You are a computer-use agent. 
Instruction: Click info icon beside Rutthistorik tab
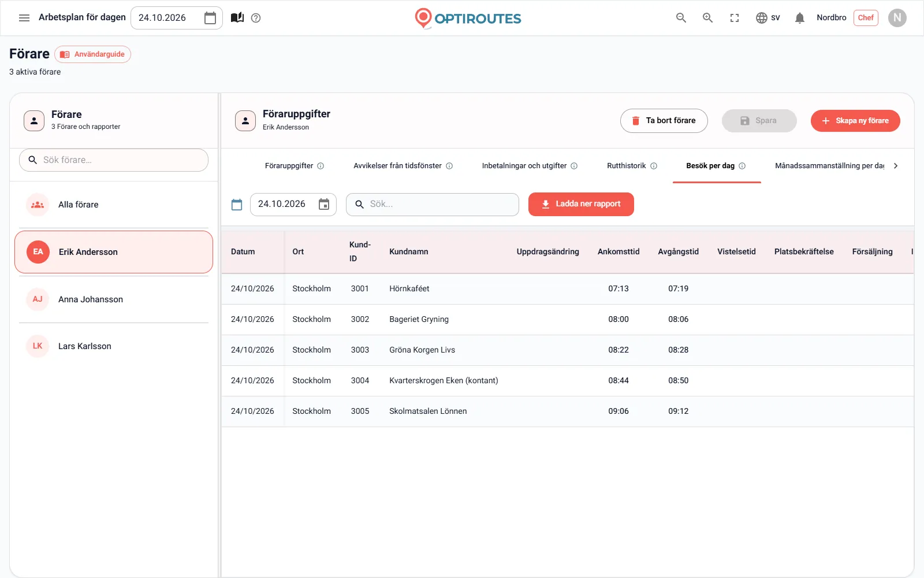tap(654, 166)
